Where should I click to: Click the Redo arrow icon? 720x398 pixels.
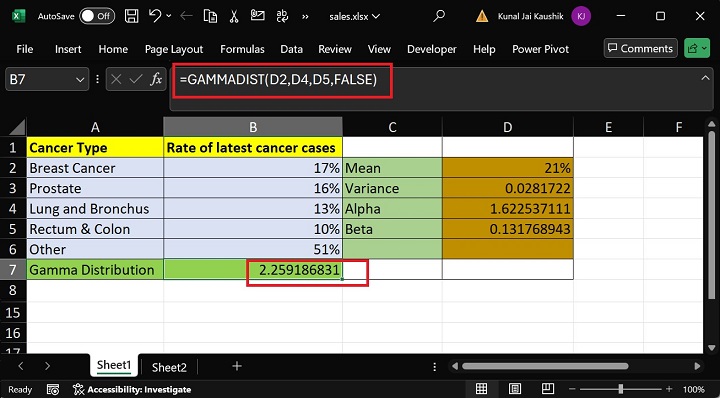tap(186, 17)
